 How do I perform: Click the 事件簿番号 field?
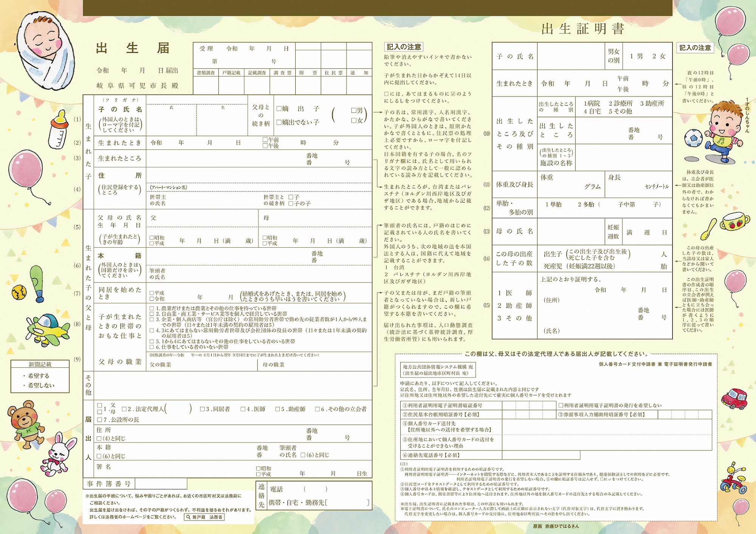click(161, 484)
